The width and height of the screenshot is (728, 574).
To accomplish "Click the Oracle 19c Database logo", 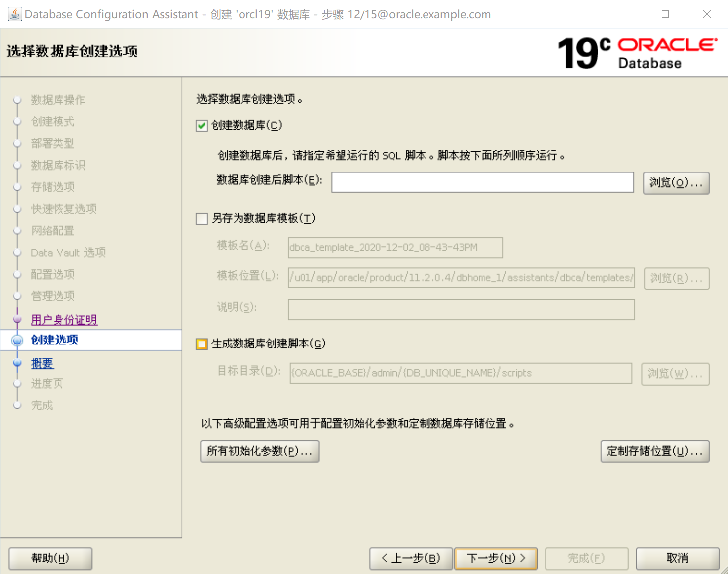I will (x=637, y=53).
